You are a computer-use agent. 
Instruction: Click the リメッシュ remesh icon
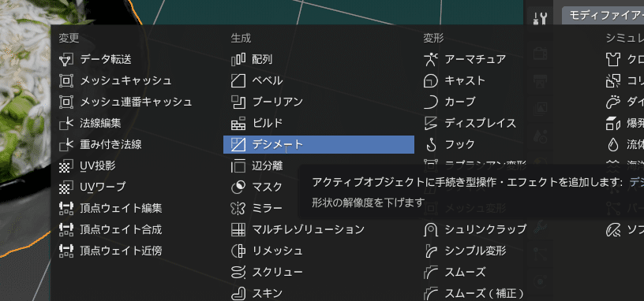tap(238, 251)
